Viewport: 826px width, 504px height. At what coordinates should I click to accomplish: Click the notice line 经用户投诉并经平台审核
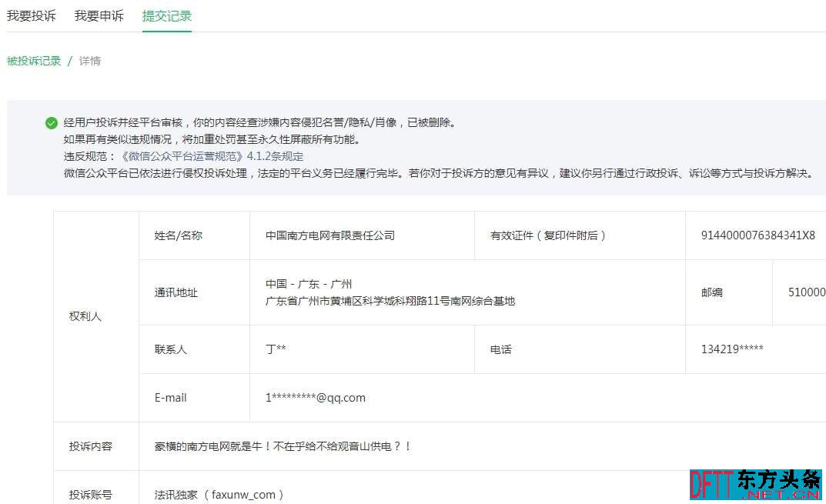tap(259, 122)
